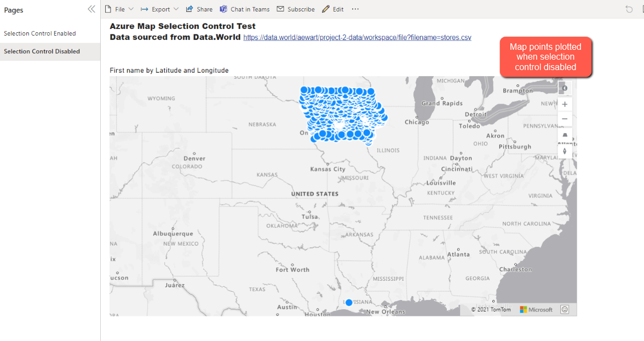This screenshot has height=341, width=644.
Task: Zoom in on the map
Action: (x=565, y=104)
